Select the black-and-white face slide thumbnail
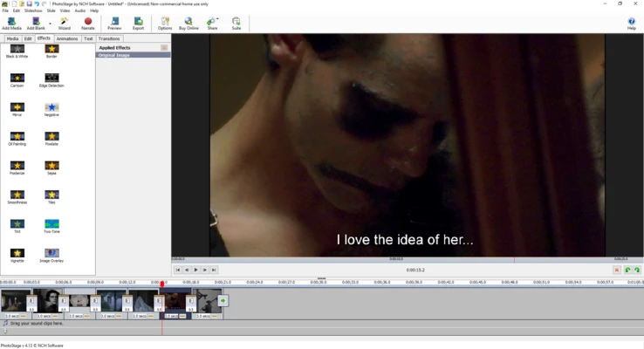The image size is (644, 349). pos(47,301)
